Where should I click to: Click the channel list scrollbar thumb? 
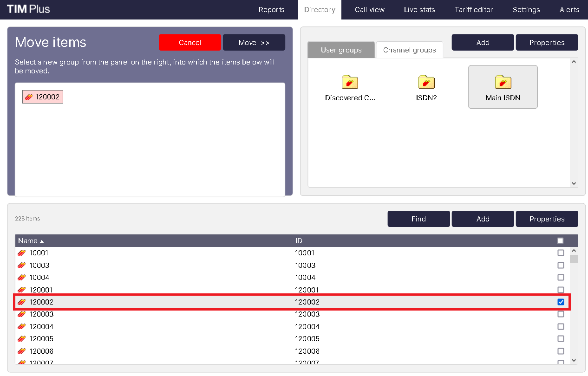574,259
